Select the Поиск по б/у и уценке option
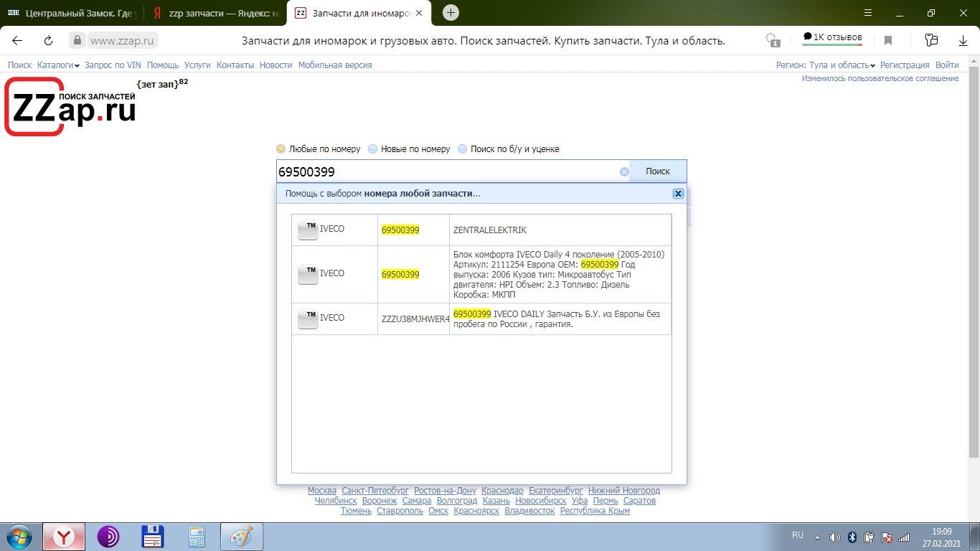Screen dimensions: 980x551 462,149
